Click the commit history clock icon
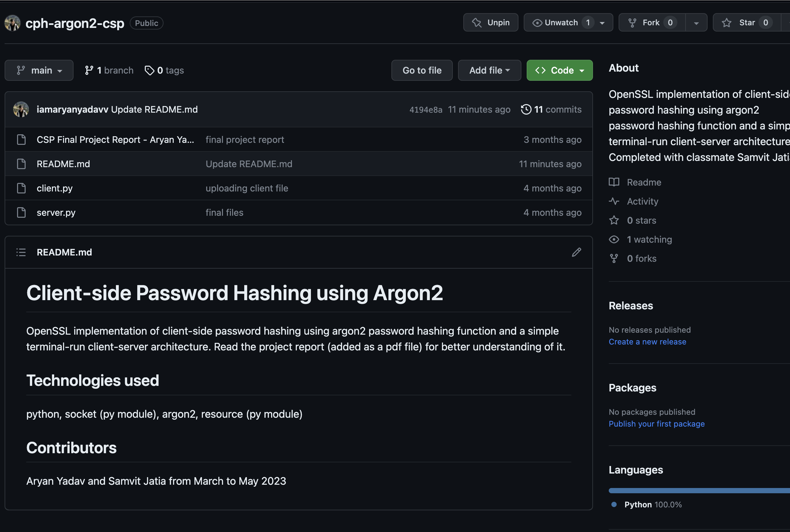790x532 pixels. pyautogui.click(x=526, y=109)
